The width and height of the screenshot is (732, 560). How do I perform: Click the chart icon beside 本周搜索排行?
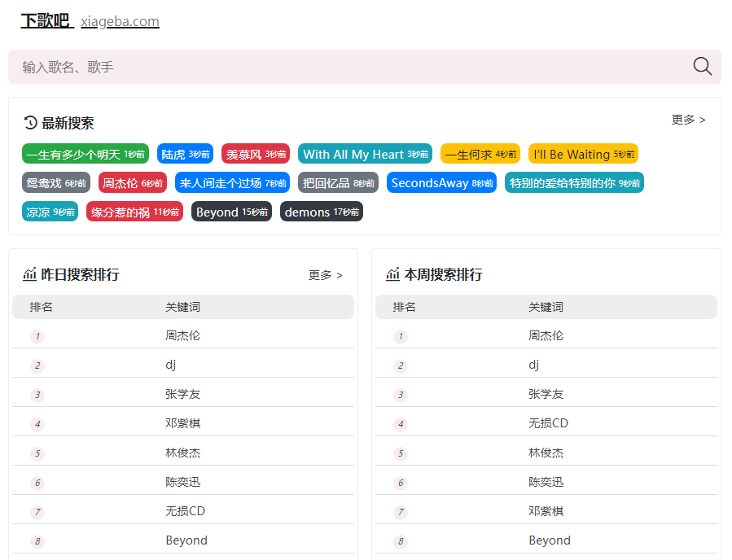[393, 275]
